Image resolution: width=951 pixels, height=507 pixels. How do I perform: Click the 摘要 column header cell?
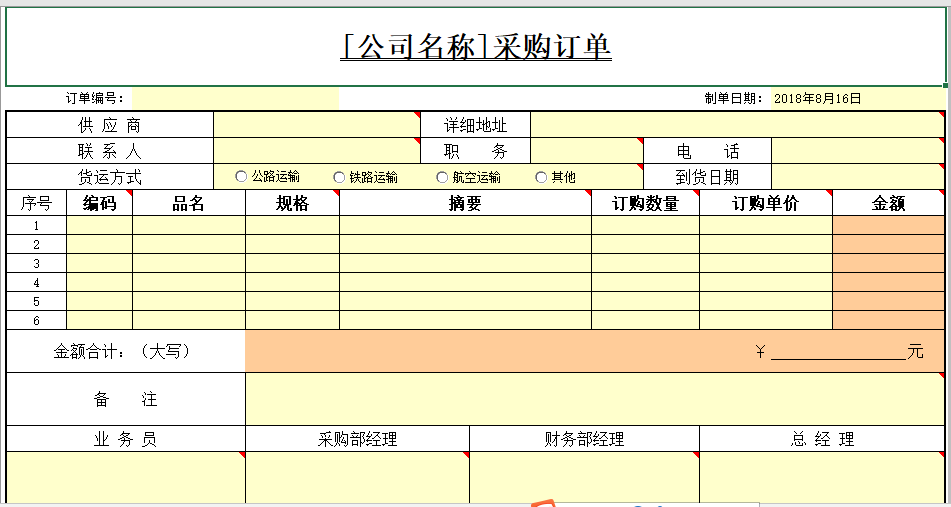click(x=465, y=203)
